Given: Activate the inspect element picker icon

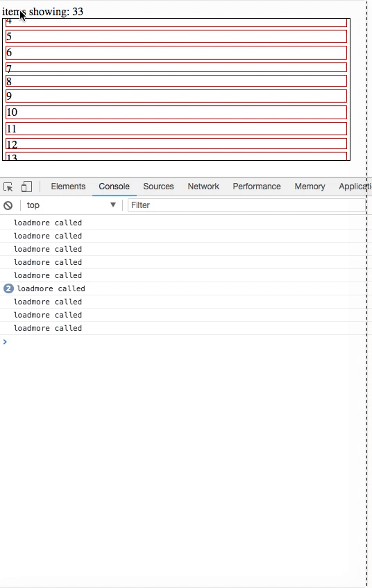Looking at the screenshot, I should (x=8, y=187).
